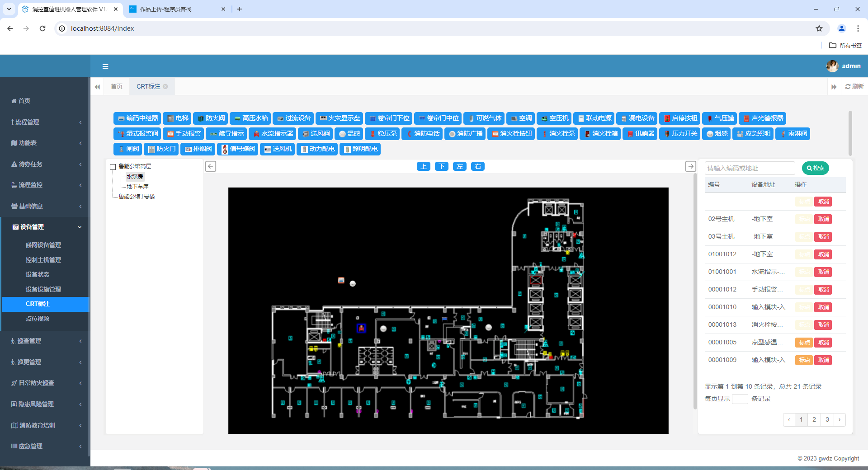Select the 照明配电 device tool
The height and width of the screenshot is (470, 868).
click(x=360, y=149)
